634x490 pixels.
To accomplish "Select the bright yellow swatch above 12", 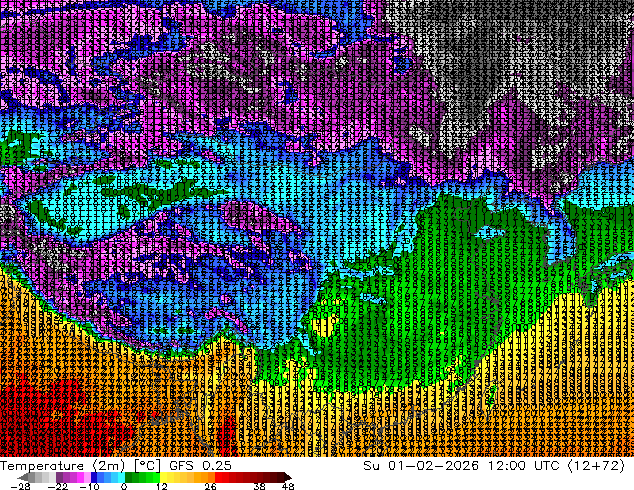I will point(163,477).
